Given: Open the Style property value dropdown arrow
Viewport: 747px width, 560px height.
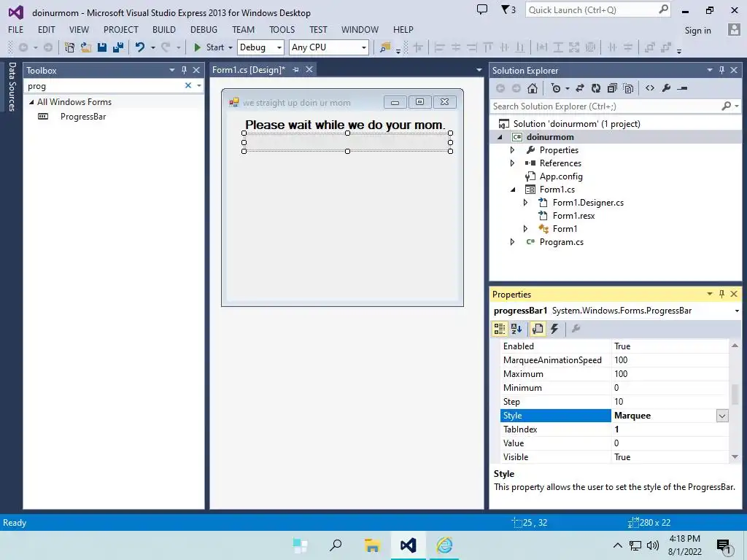Looking at the screenshot, I should [722, 416].
